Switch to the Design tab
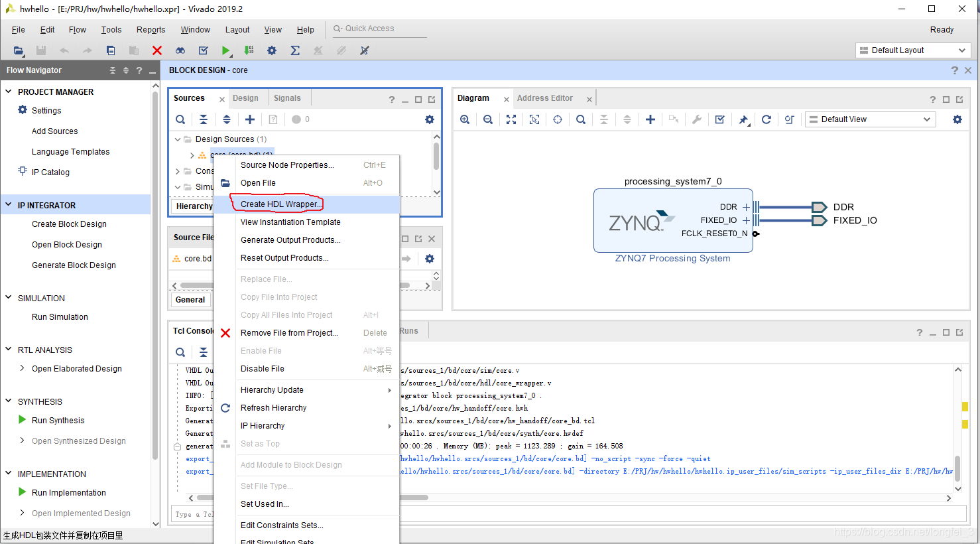980x544 pixels. (245, 98)
